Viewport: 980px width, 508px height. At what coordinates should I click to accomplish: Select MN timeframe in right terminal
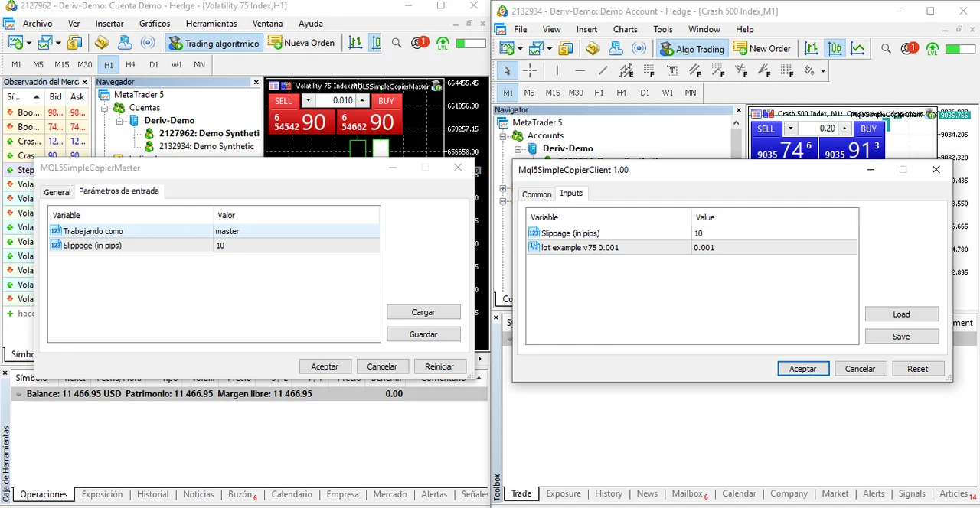coord(691,93)
